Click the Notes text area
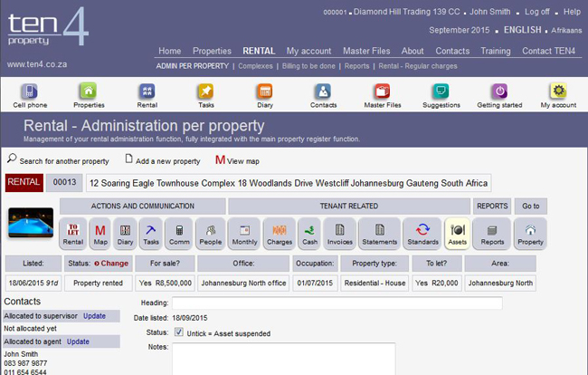This screenshot has height=375, width=588. pos(283,359)
